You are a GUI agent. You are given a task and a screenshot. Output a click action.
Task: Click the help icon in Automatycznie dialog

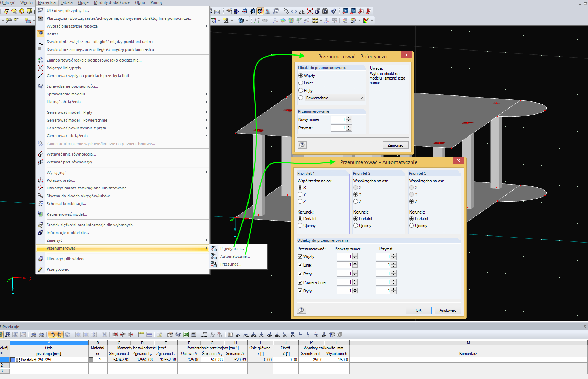click(x=301, y=310)
